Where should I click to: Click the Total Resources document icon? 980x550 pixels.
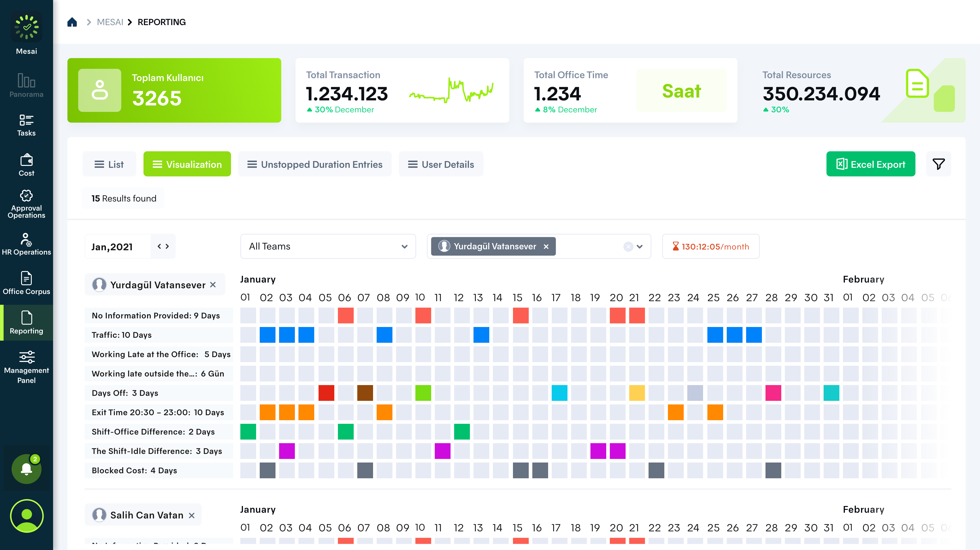(x=917, y=83)
